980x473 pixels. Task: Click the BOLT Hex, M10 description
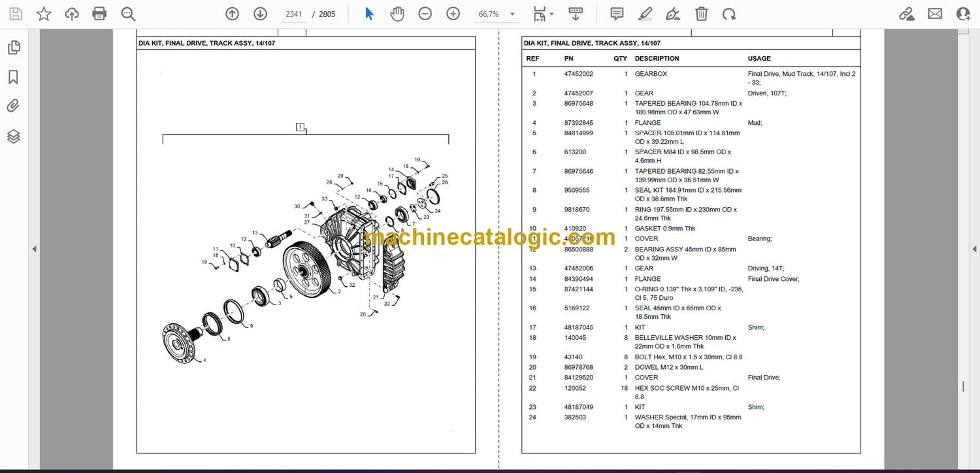point(689,357)
